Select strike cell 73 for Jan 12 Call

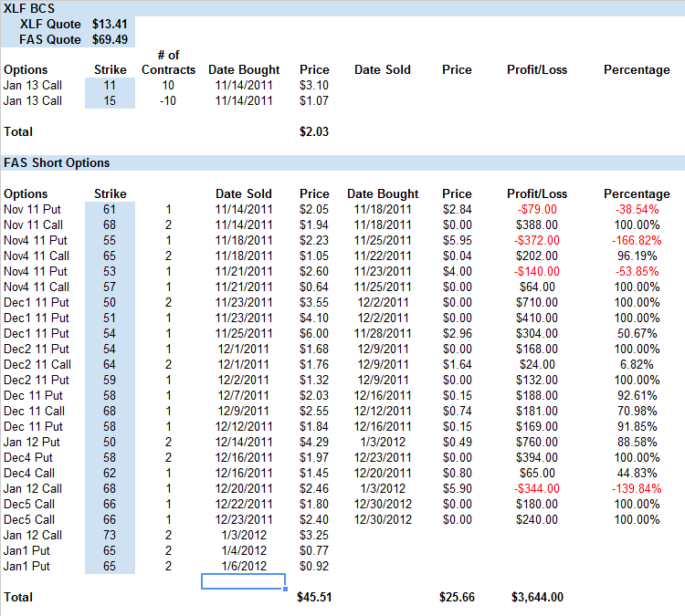pyautogui.click(x=110, y=535)
